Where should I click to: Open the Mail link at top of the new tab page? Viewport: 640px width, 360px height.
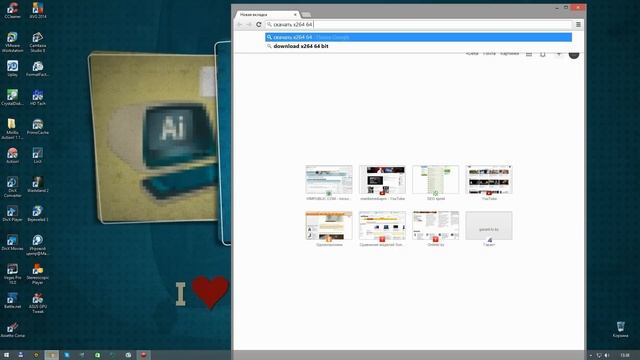[x=489, y=54]
